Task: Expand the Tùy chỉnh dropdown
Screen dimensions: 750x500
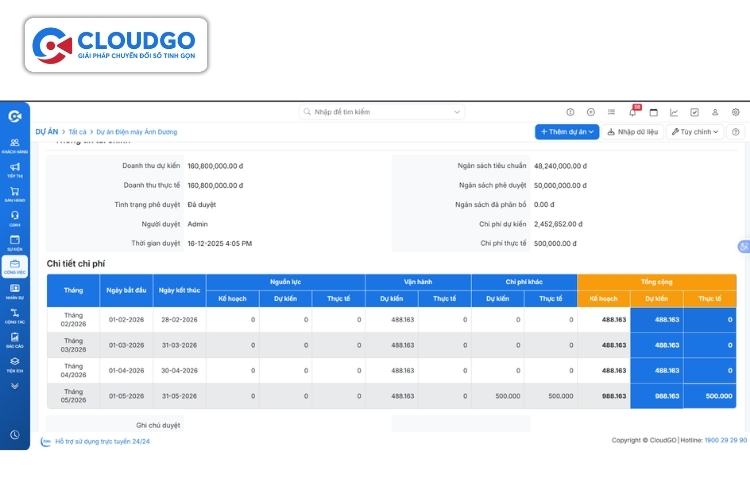Action: 695,131
